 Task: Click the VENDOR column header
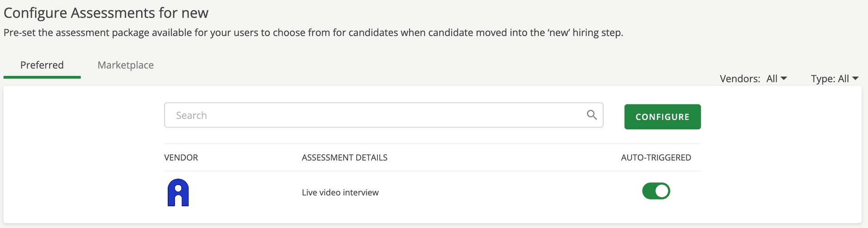[181, 157]
